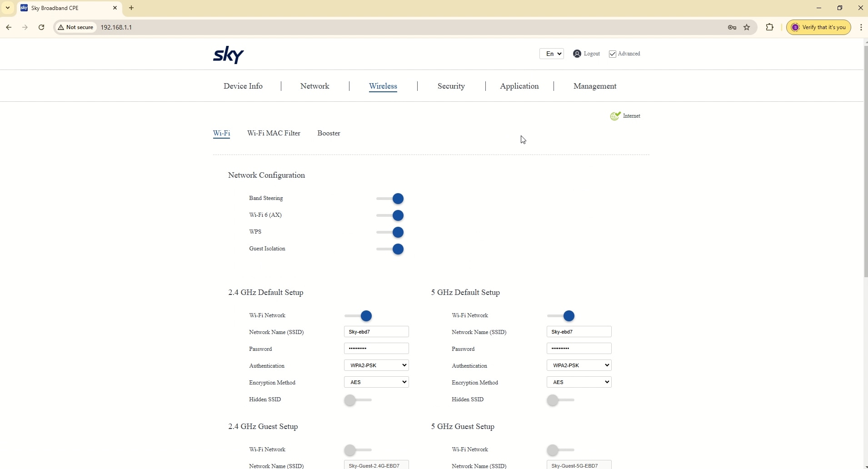Click the Internet connection status icon
This screenshot has height=469, width=868.
click(x=615, y=116)
